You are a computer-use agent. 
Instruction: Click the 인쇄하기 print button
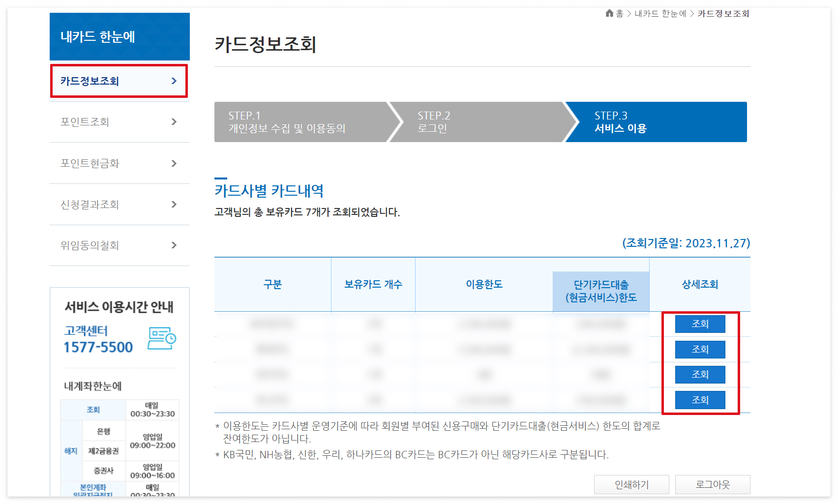coord(631,484)
